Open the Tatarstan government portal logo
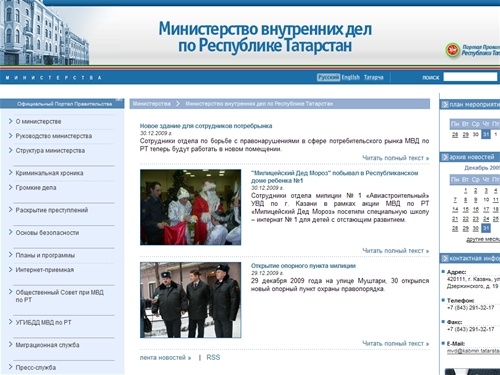 (473, 50)
